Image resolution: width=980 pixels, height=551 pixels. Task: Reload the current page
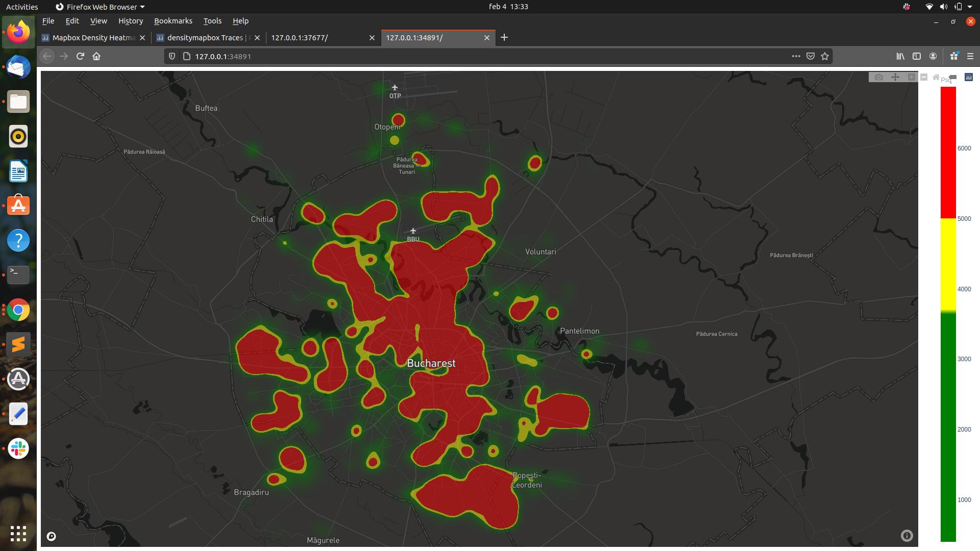click(x=80, y=56)
